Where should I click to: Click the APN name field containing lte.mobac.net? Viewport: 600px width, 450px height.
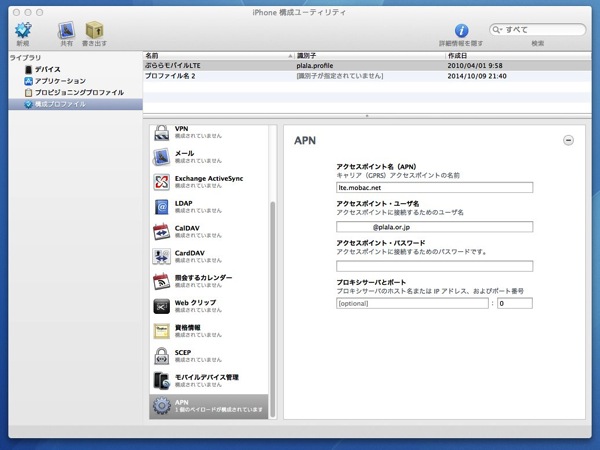click(434, 187)
